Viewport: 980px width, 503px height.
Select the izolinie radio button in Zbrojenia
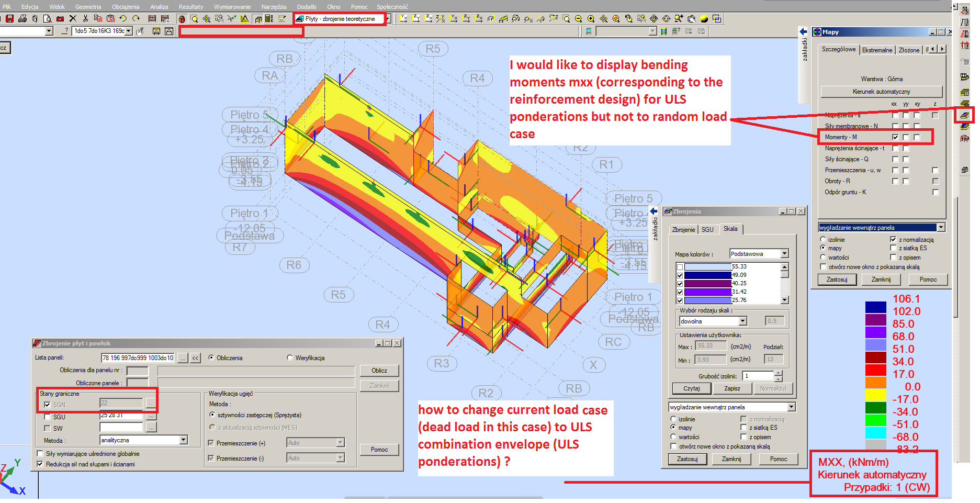(673, 419)
